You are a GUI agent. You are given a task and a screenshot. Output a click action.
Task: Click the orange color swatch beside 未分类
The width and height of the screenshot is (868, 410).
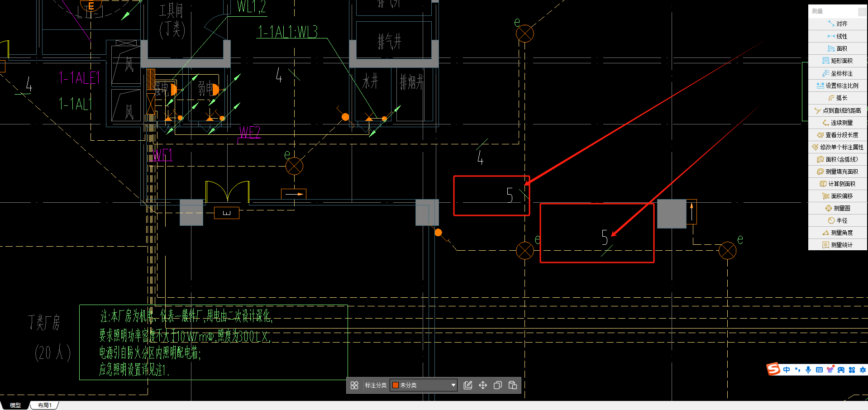click(x=395, y=385)
